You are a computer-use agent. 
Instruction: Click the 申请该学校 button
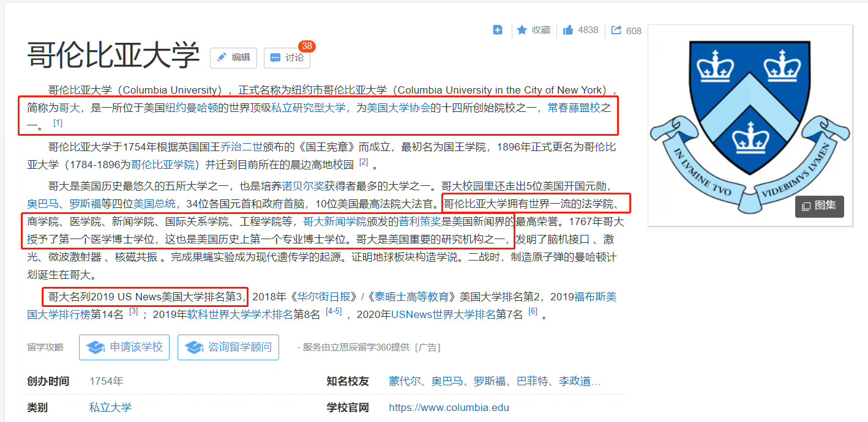point(124,347)
